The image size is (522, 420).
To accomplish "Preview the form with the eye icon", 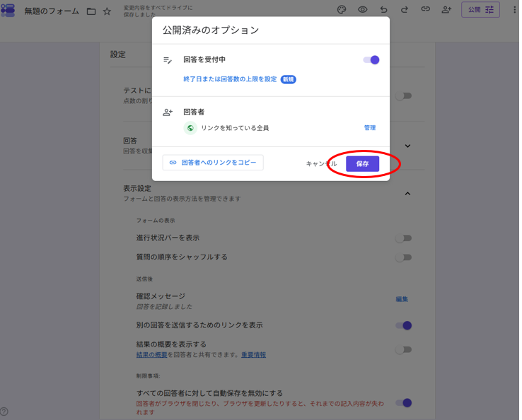I will [363, 10].
